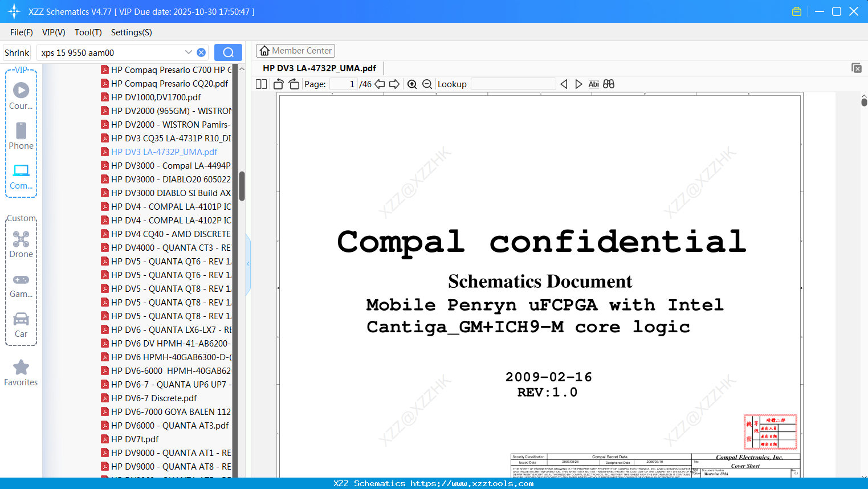Screen dimensions: 868x489
Task: Zoom in on the schematic
Action: click(412, 84)
